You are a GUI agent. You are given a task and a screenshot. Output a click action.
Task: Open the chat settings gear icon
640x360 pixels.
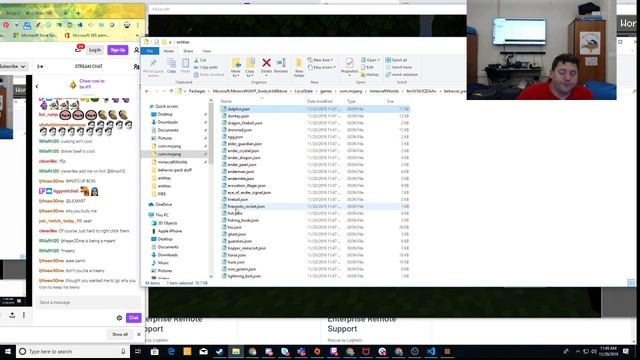119,318
